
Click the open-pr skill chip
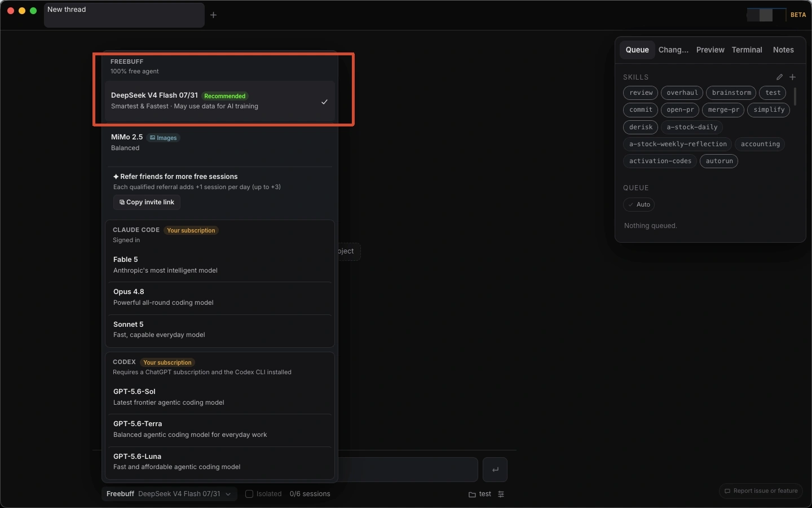pyautogui.click(x=680, y=110)
